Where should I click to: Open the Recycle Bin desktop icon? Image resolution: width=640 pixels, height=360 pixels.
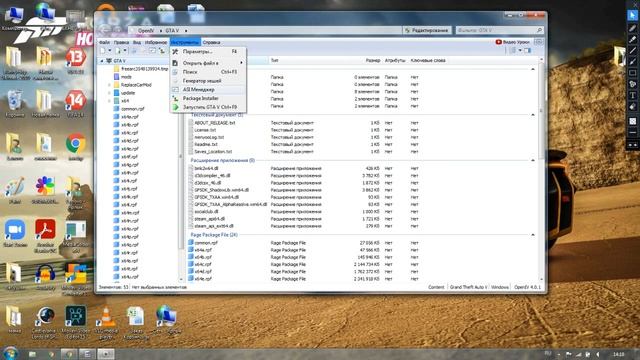[15, 100]
